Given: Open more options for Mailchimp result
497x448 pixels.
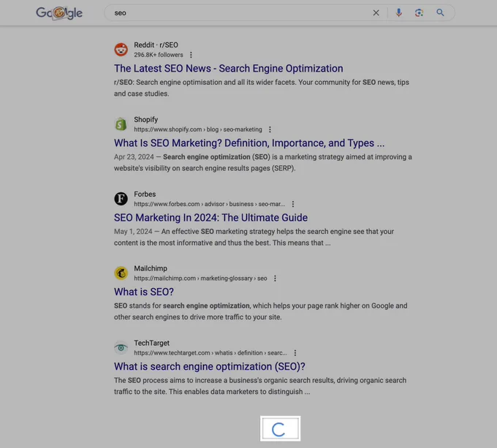Looking at the screenshot, I should coord(275,278).
